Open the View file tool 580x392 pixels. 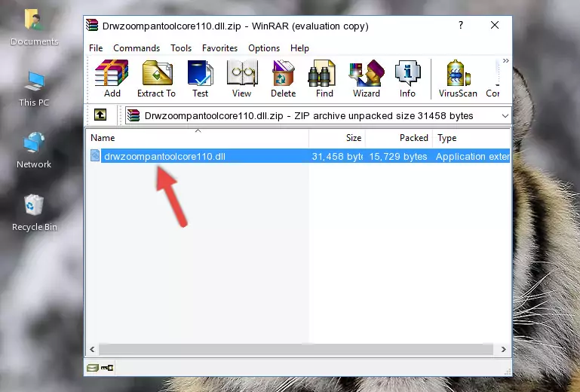(242, 78)
